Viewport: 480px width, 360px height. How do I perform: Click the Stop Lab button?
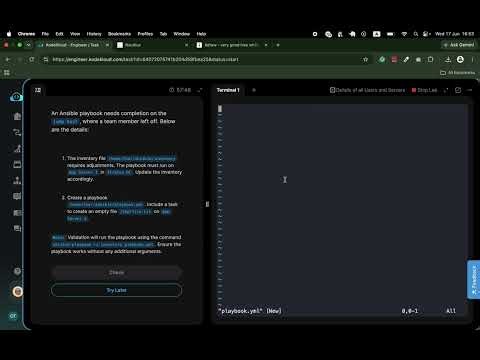tap(424, 90)
